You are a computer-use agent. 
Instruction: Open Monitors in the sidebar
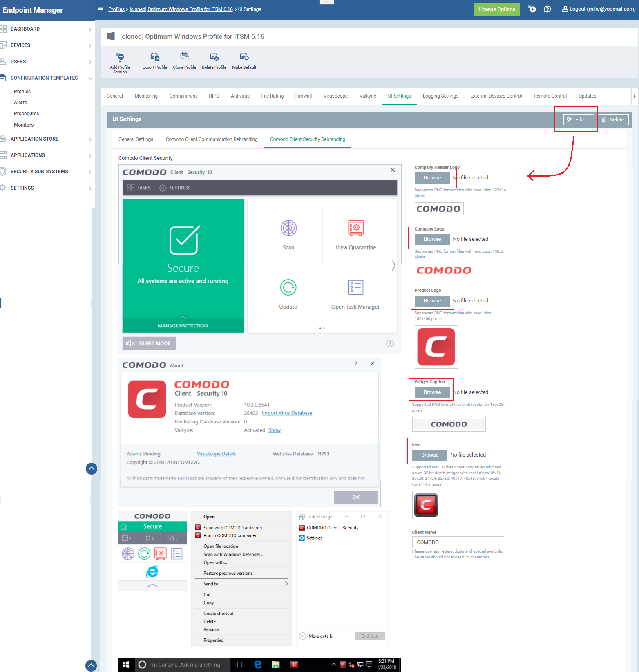tap(24, 125)
